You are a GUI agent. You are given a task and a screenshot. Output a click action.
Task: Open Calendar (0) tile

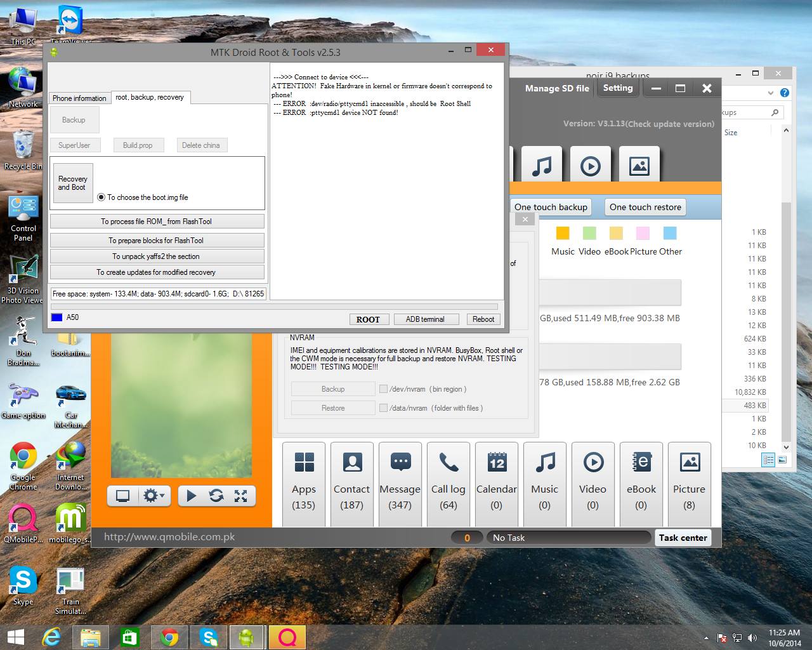tap(496, 484)
